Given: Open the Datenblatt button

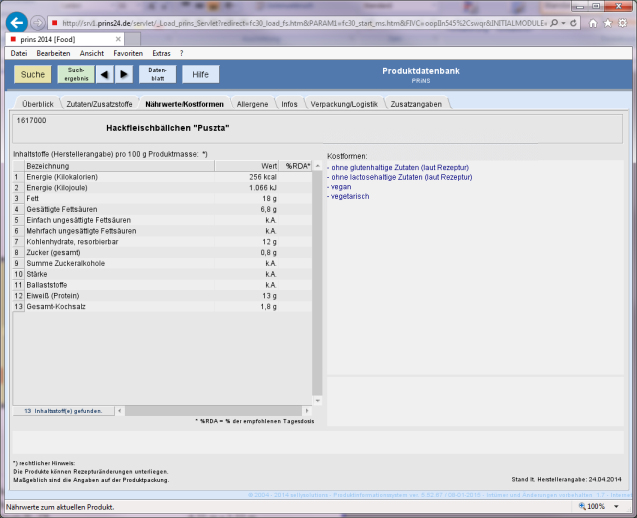Looking at the screenshot, I should [x=157, y=74].
